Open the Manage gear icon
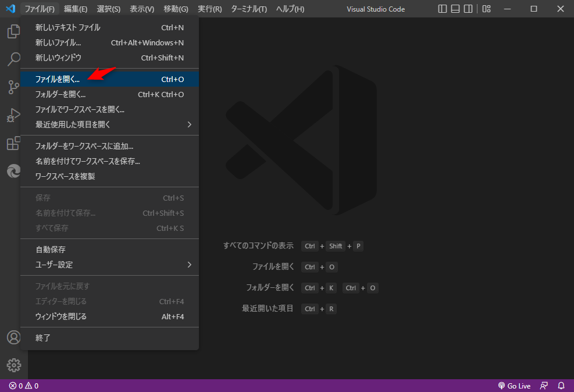The height and width of the screenshot is (392, 574). coord(13,365)
